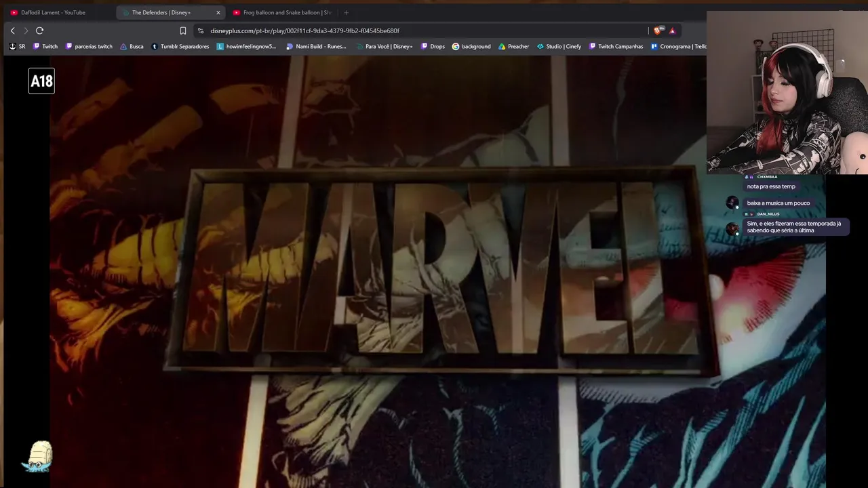The width and height of the screenshot is (868, 488).
Task: Click the CHXMBAA username in chat
Action: (x=767, y=177)
